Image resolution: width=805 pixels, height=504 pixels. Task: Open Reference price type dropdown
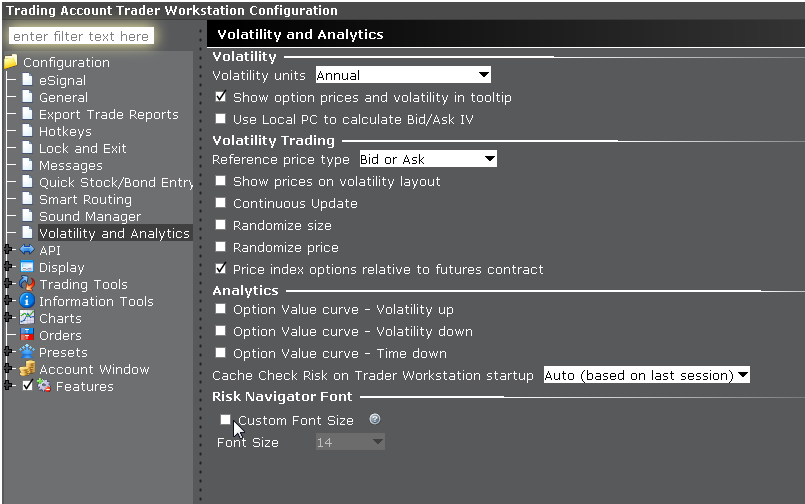pos(428,159)
